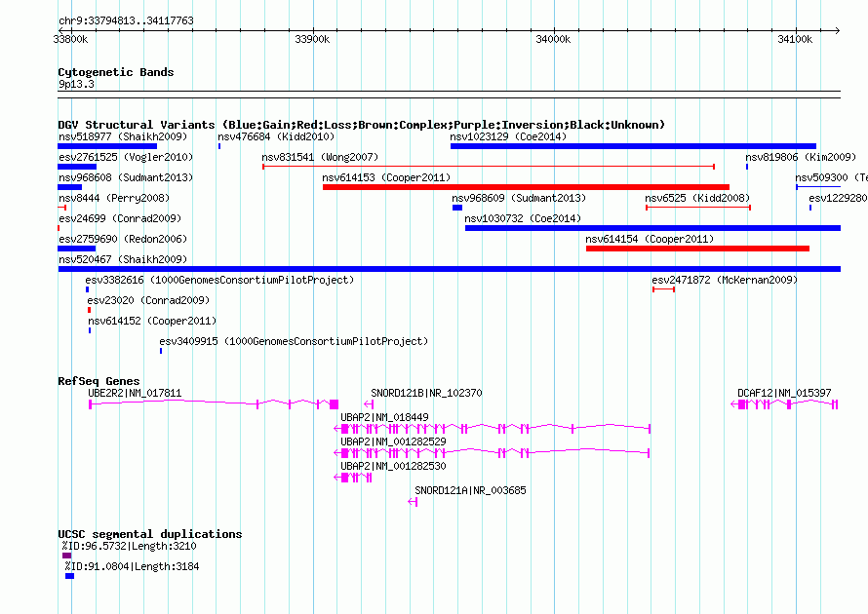
Task: Open the nsv1023129 (Coe2014) blue gain bar
Action: pyautogui.click(x=633, y=146)
